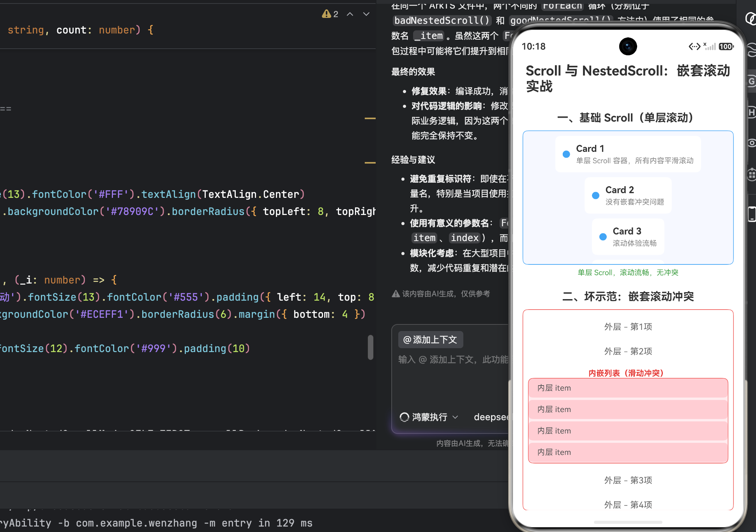This screenshot has width=756, height=532.
Task: Click the inline code badNestedScroll() in AI reply
Action: [442, 20]
